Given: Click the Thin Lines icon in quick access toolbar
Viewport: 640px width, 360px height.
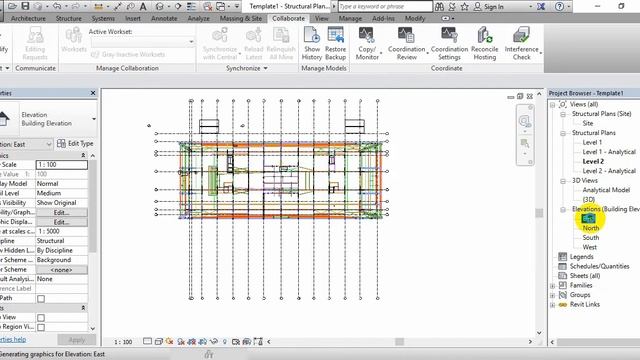Looking at the screenshot, I should pos(191,7).
